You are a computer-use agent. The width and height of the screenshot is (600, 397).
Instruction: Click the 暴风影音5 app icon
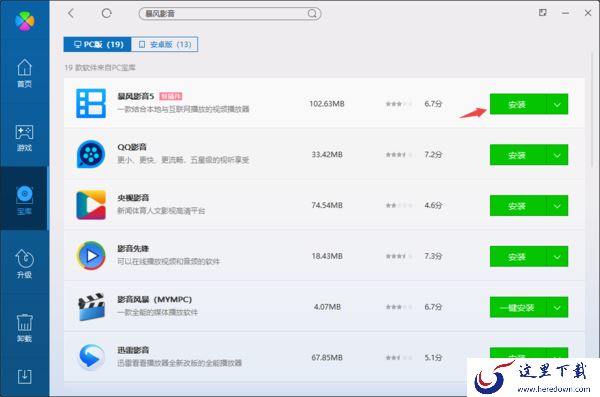(91, 103)
